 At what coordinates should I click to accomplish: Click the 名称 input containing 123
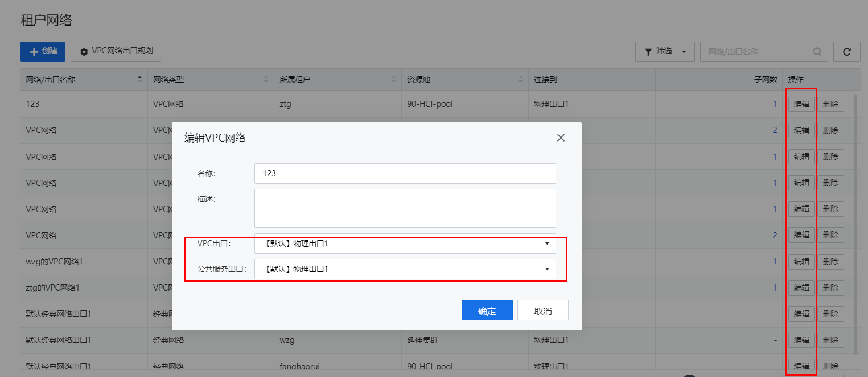405,173
